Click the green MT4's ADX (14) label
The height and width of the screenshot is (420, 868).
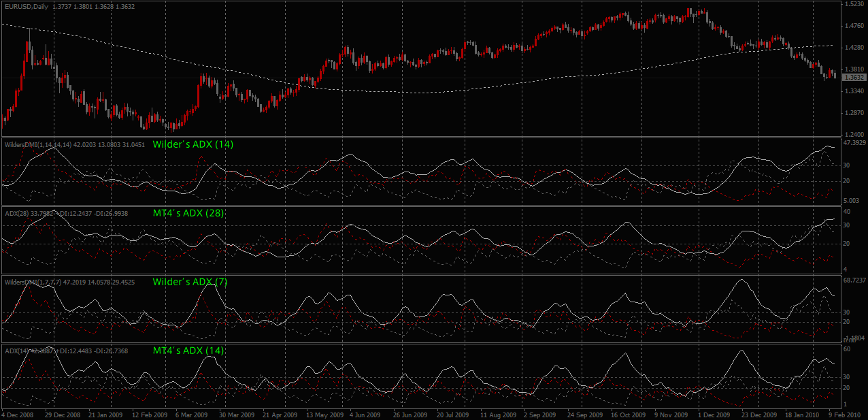point(188,351)
